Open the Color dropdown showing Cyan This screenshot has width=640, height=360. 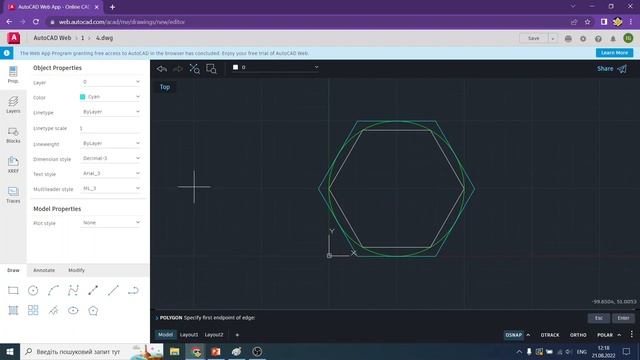pyautogui.click(x=111, y=97)
